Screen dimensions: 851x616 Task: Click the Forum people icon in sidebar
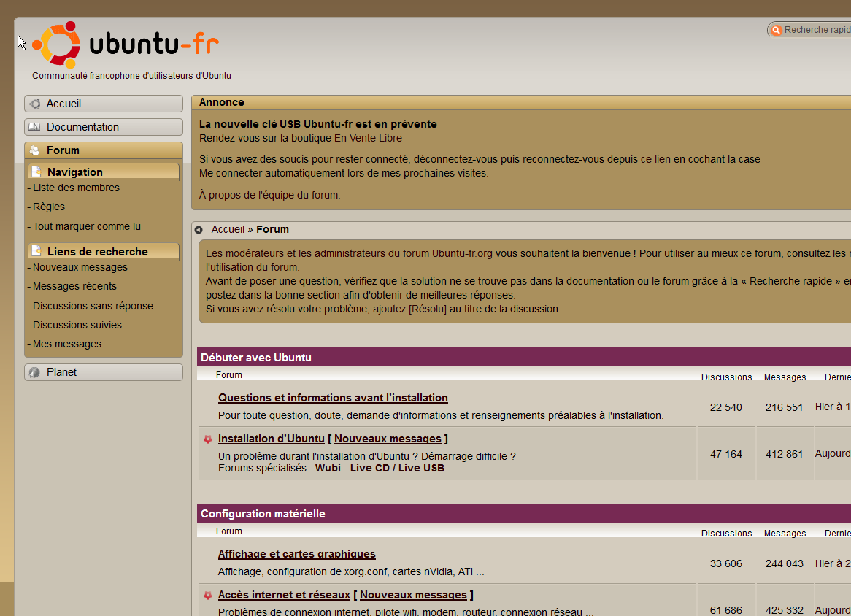pos(35,150)
